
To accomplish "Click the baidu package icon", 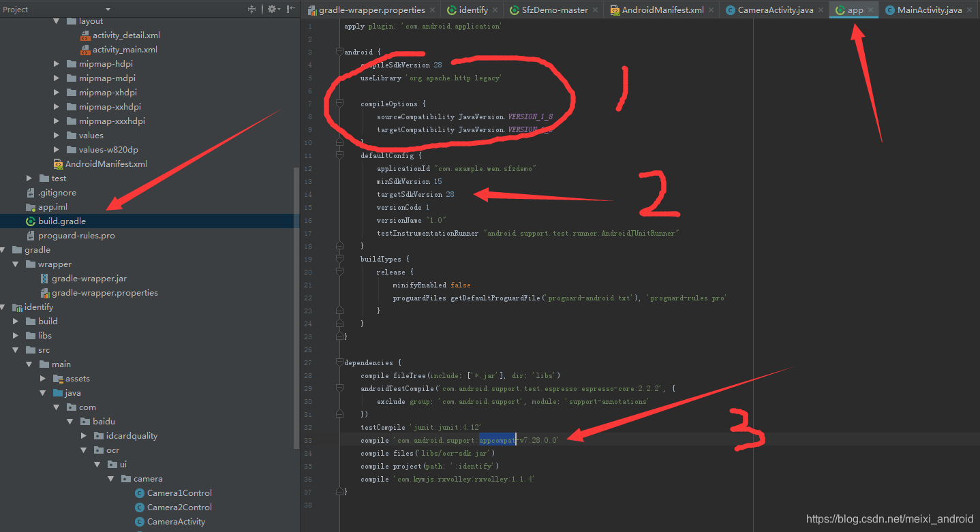I will click(x=85, y=422).
